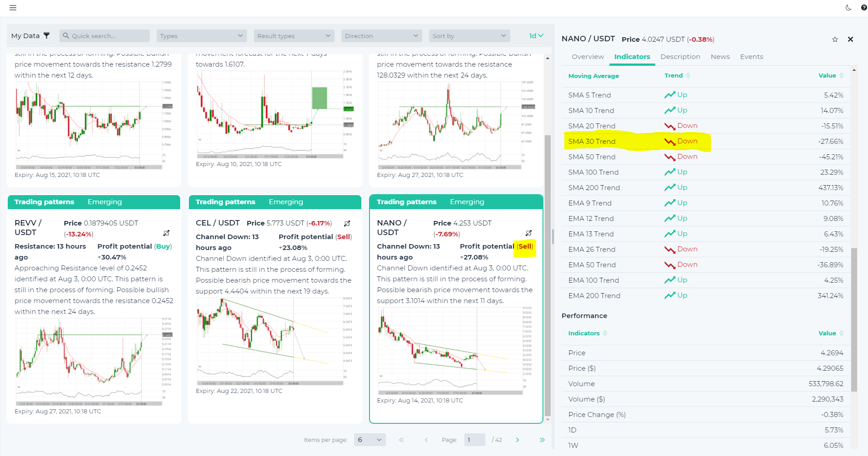Click Trading patterns header on REVV card
868x456 pixels.
point(44,202)
